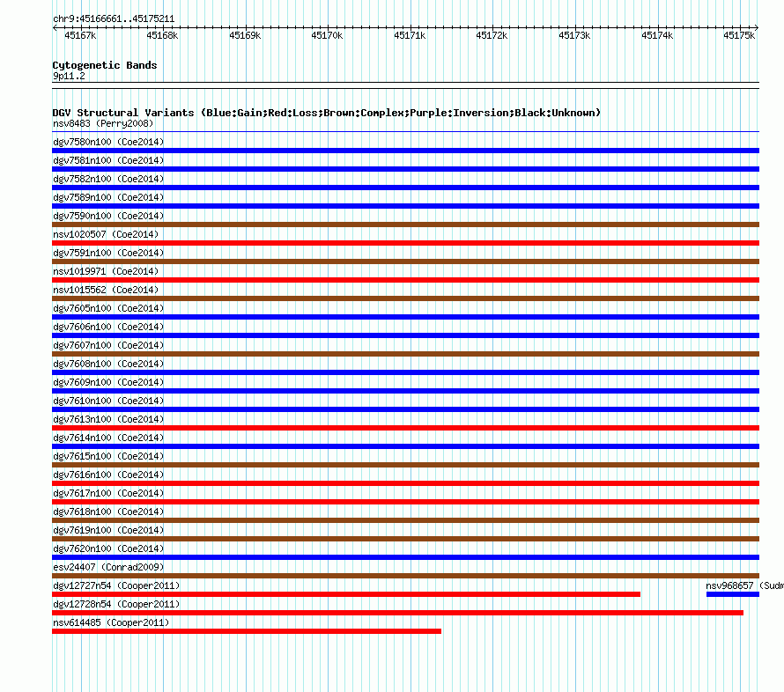Click the DGV Structural Variants track title
The width and height of the screenshot is (784, 692).
point(326,113)
